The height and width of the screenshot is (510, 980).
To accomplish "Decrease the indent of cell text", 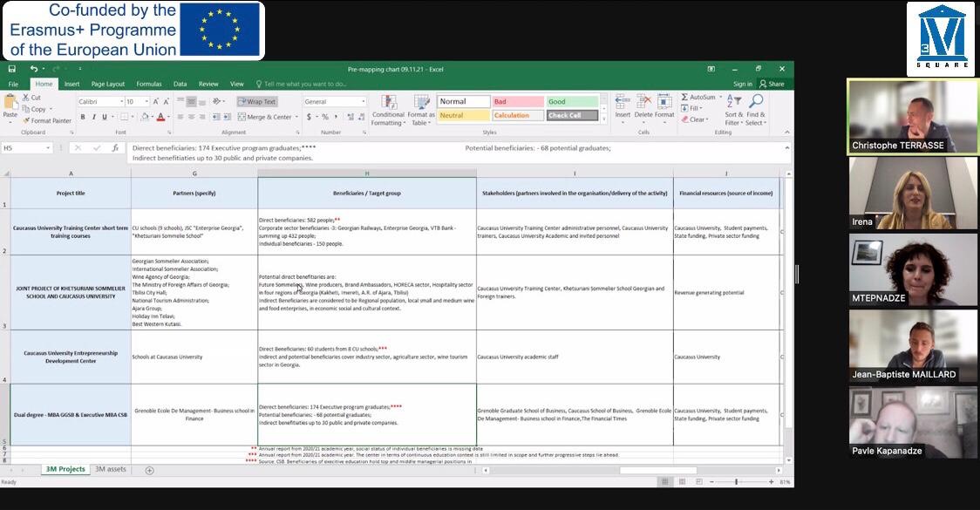I will 215,117.
